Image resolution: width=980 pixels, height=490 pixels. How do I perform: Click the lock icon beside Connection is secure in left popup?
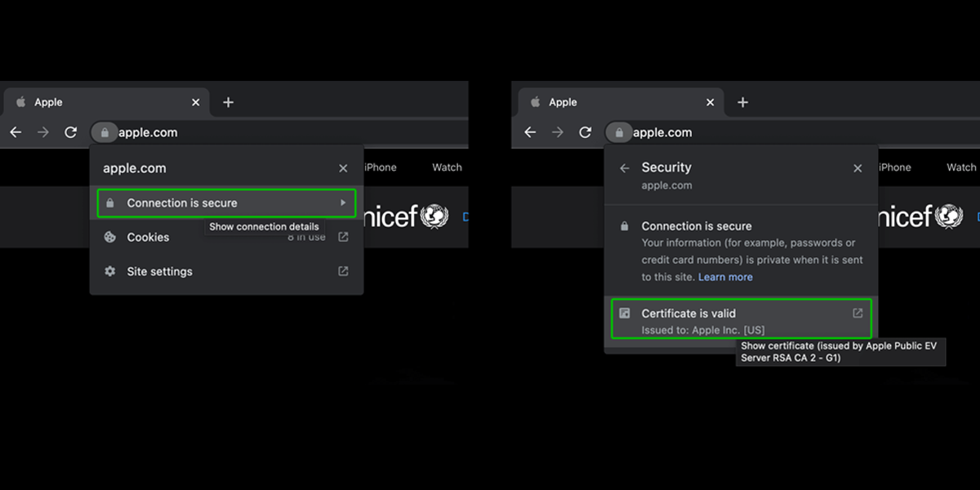[110, 203]
